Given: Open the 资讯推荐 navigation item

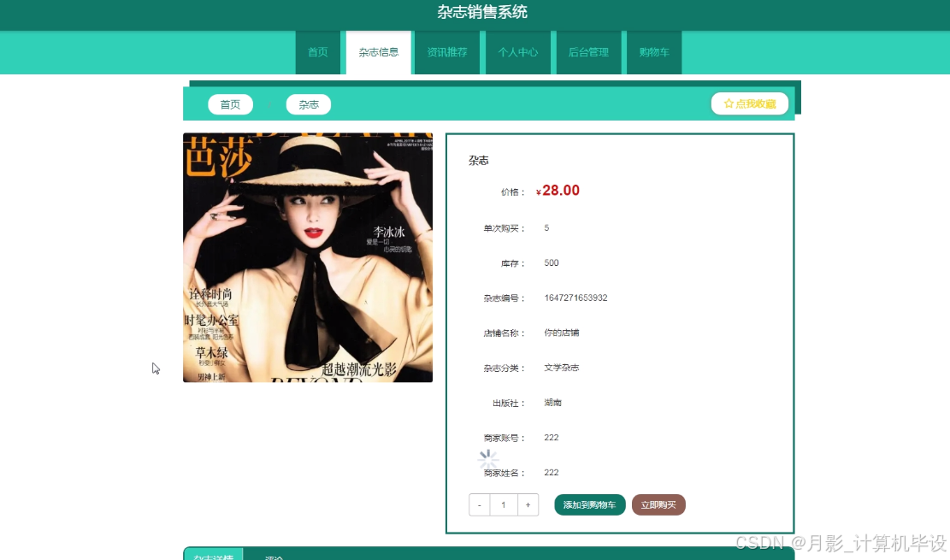Looking at the screenshot, I should click(x=447, y=52).
